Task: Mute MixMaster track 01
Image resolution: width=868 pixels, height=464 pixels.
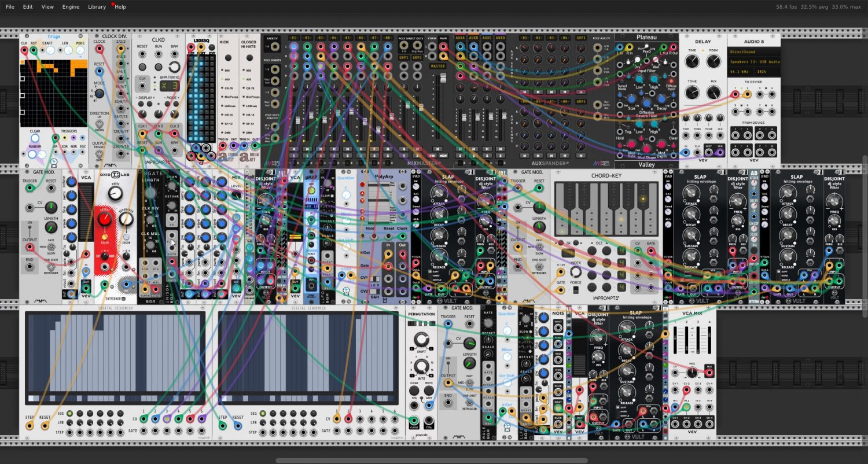Action: [x=293, y=148]
